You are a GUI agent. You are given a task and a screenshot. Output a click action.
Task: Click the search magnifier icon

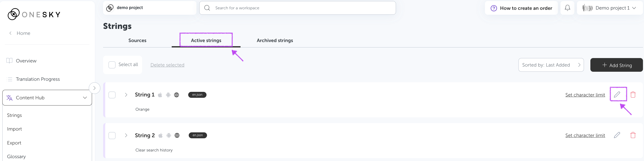207,8
